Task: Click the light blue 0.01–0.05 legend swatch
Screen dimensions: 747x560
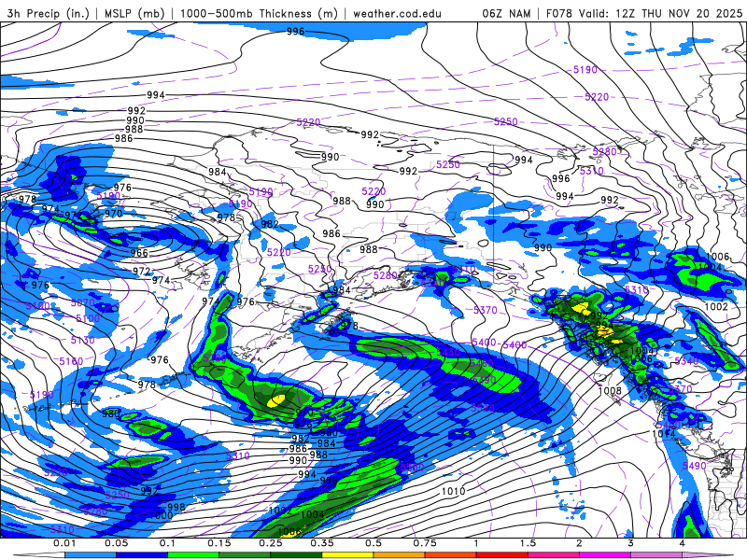Action: [x=91, y=555]
